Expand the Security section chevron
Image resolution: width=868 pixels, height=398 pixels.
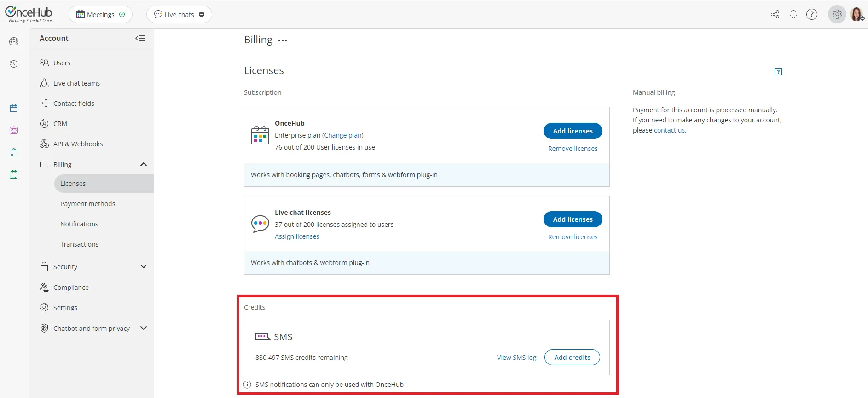[144, 266]
